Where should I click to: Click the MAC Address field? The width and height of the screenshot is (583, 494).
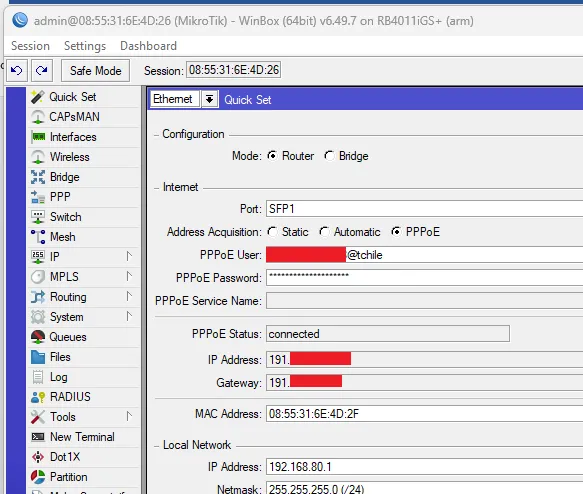(x=424, y=414)
